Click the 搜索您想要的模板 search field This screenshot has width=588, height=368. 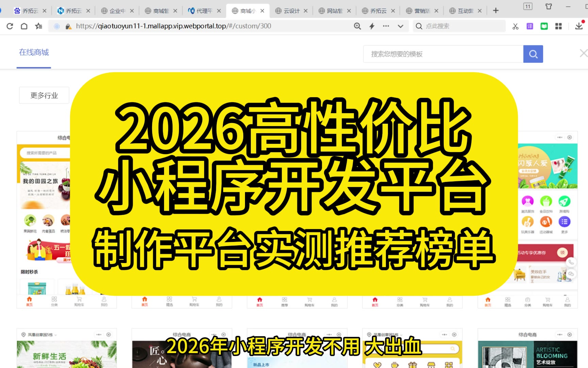[443, 54]
